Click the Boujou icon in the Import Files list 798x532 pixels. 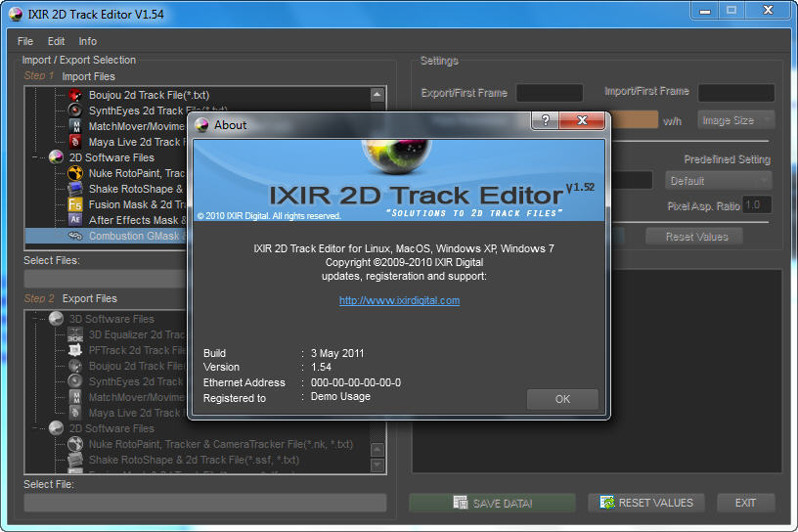(75, 95)
